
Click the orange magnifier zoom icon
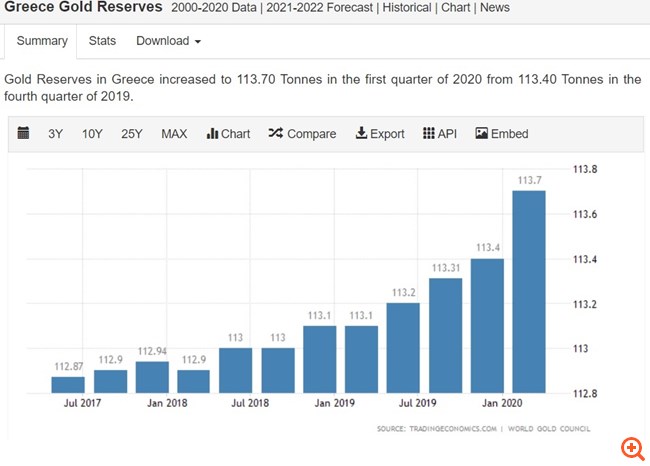[631, 447]
